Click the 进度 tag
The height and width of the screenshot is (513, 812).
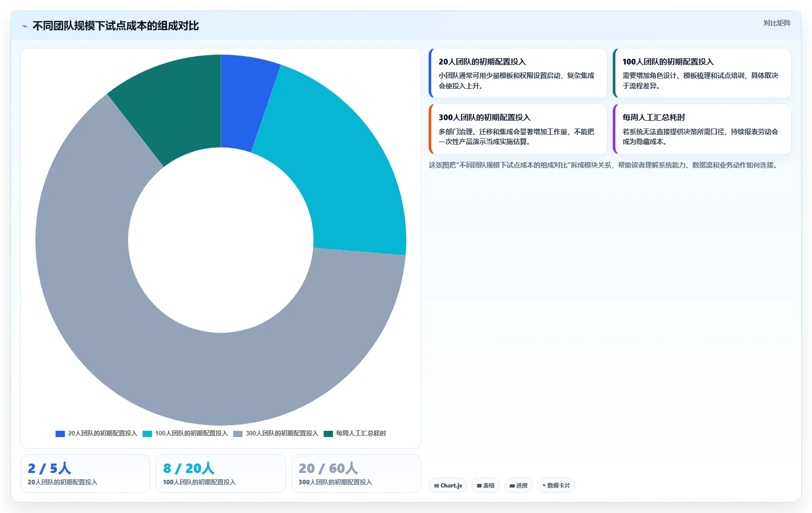(519, 485)
